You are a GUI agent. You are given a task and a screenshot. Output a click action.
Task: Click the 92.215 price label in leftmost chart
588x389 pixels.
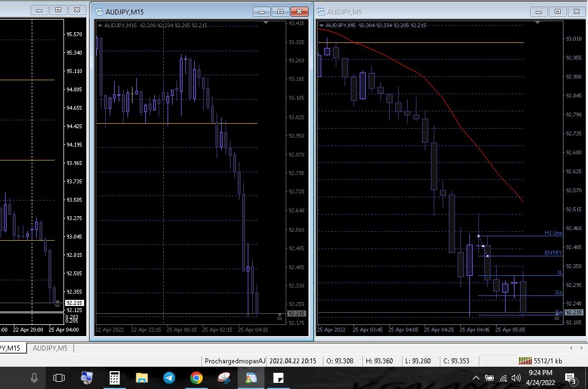point(74,303)
